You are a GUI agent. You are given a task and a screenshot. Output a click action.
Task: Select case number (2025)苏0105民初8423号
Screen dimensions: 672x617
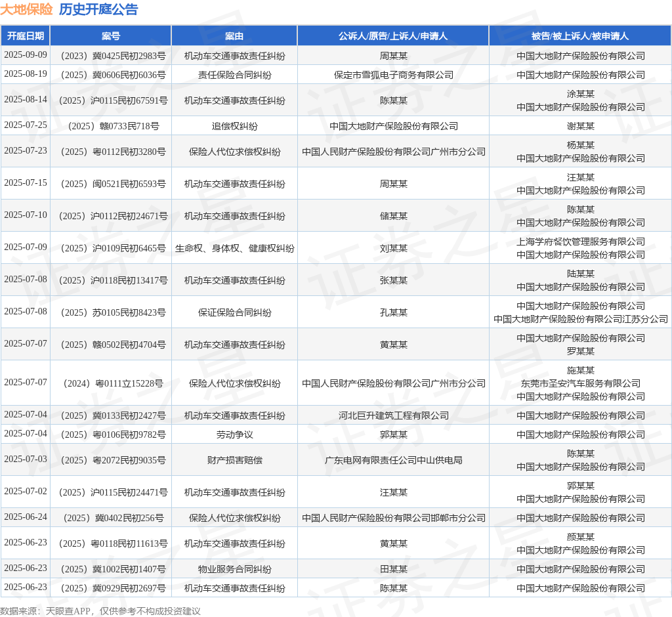click(111, 312)
